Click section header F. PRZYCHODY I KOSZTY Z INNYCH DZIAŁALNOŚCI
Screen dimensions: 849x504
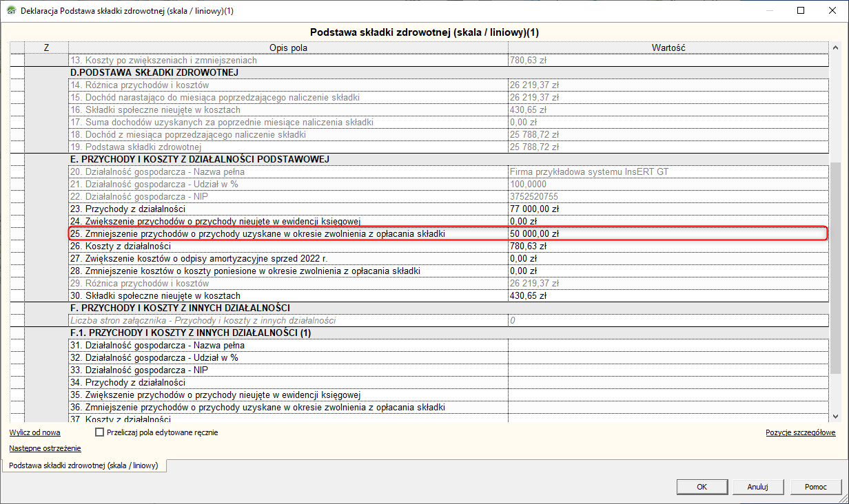pyautogui.click(x=448, y=308)
